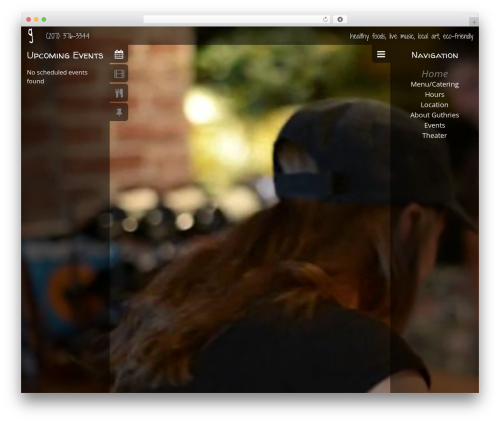Click the red close window button

coord(29,19)
